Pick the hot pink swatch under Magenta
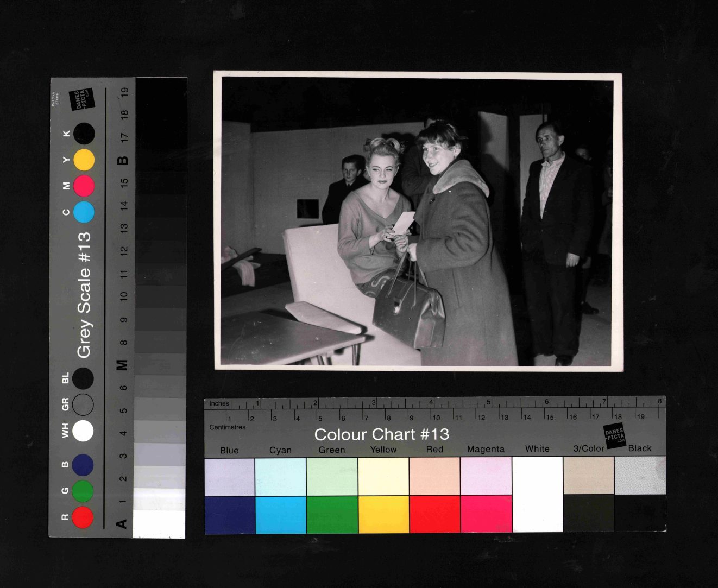The height and width of the screenshot is (588, 718). (x=486, y=514)
